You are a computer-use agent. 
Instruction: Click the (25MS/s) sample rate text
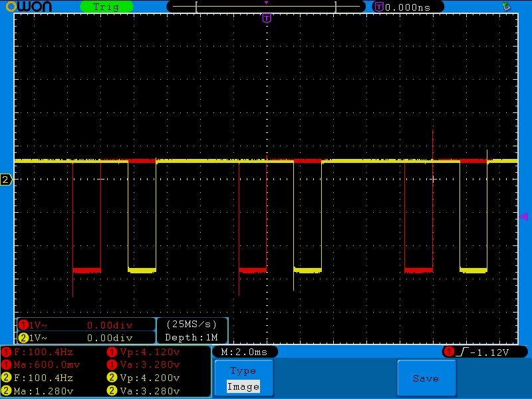coord(192,325)
